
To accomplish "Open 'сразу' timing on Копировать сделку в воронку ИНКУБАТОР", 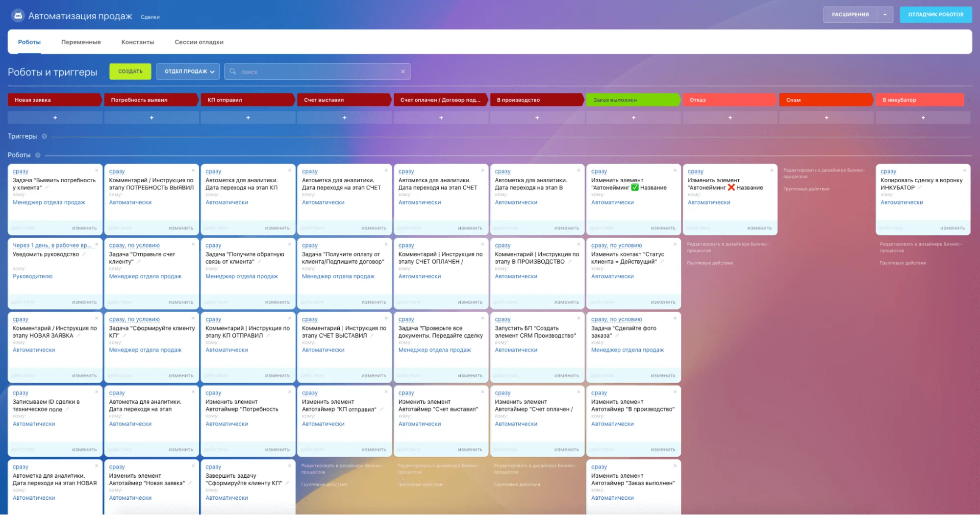I will [x=888, y=172].
